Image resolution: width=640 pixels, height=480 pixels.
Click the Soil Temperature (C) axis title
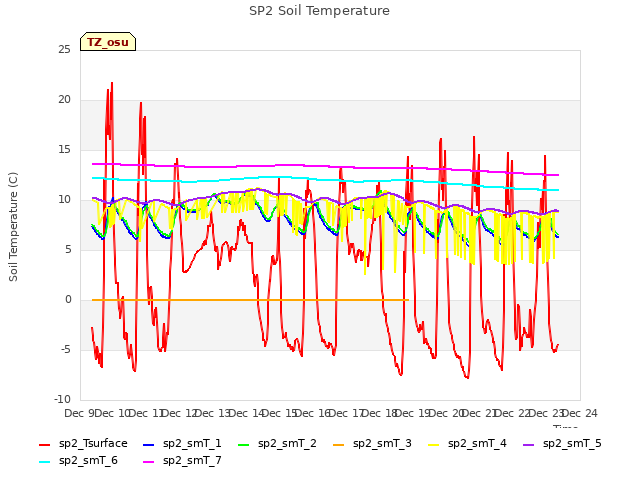(x=13, y=227)
